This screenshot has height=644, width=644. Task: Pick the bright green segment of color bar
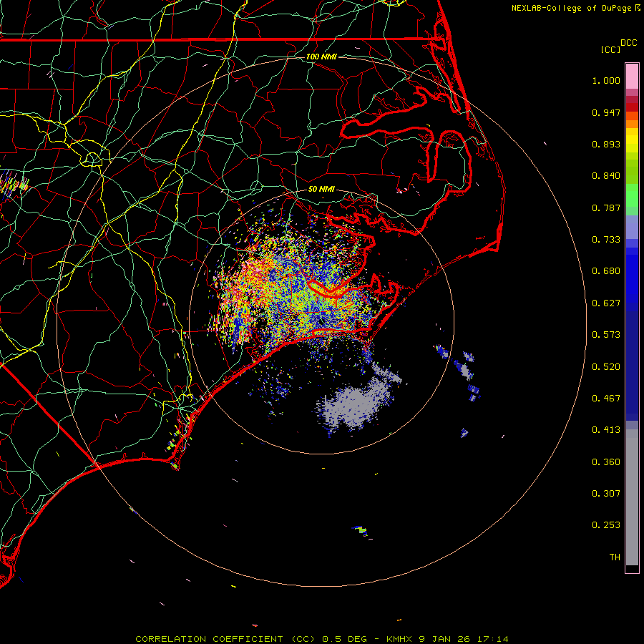point(632,195)
